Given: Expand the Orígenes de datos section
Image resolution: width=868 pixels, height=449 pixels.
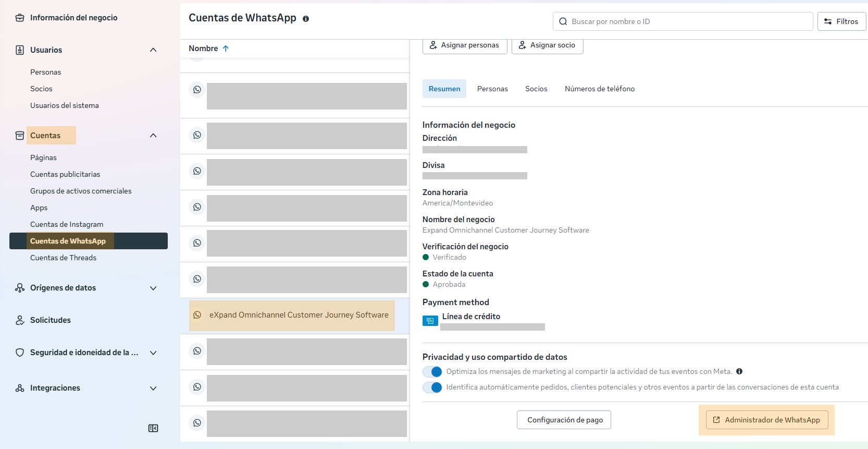Looking at the screenshot, I should (153, 288).
